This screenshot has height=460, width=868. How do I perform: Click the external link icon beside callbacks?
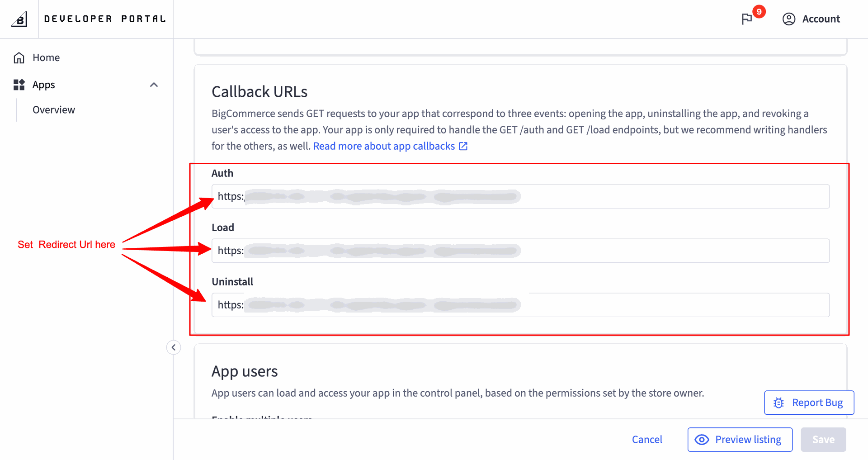point(463,146)
